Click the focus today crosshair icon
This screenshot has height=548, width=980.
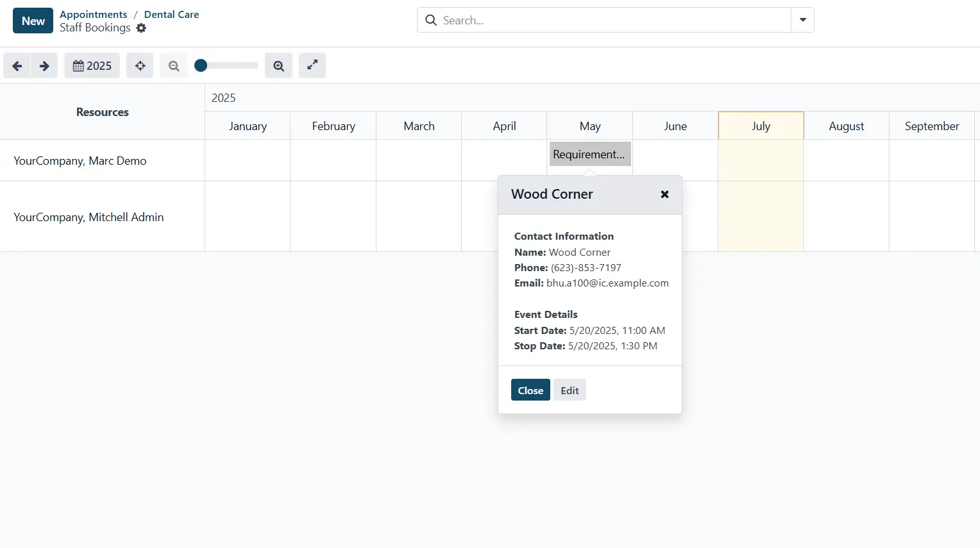140,66
